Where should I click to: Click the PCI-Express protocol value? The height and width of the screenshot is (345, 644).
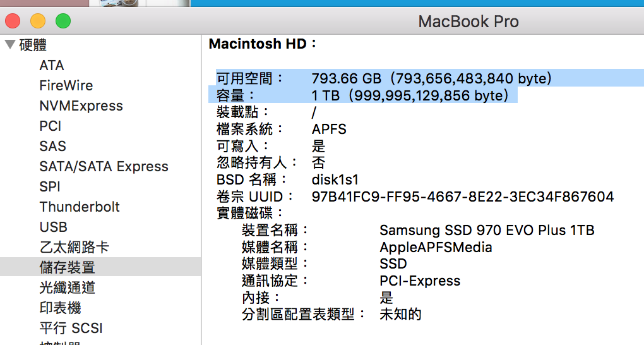click(420, 281)
